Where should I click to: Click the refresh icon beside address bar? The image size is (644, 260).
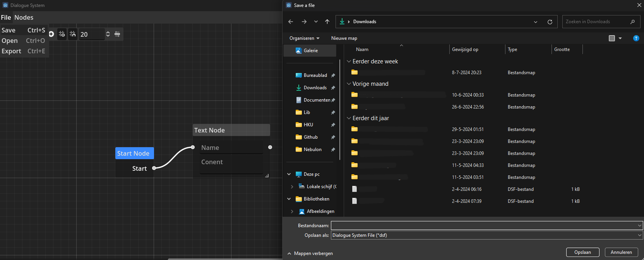tap(550, 22)
